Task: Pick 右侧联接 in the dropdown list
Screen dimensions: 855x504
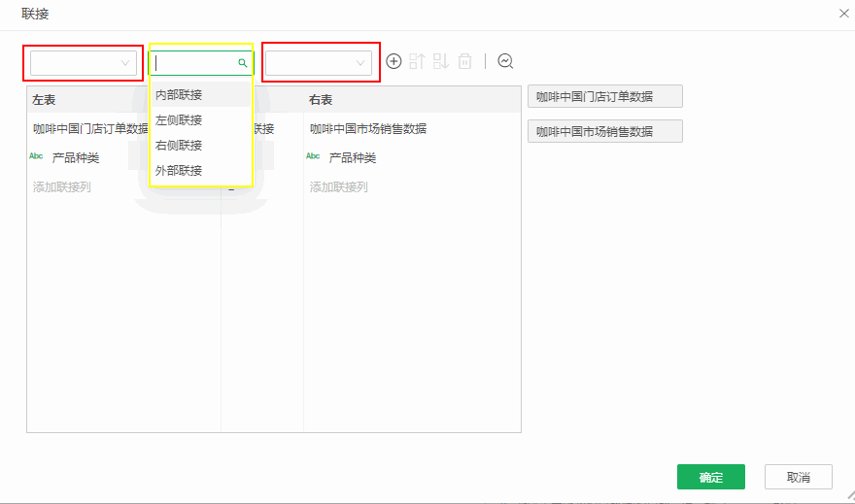Action: click(179, 146)
